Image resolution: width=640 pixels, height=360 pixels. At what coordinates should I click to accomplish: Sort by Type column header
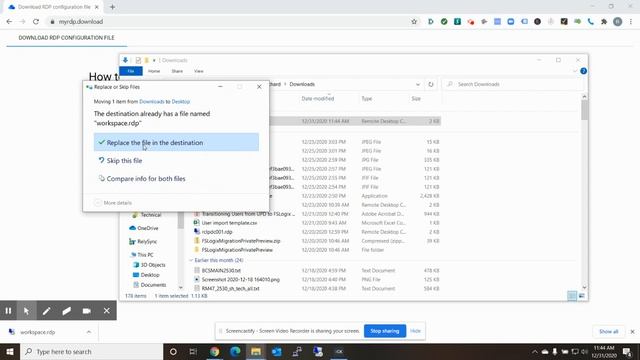tap(367, 99)
